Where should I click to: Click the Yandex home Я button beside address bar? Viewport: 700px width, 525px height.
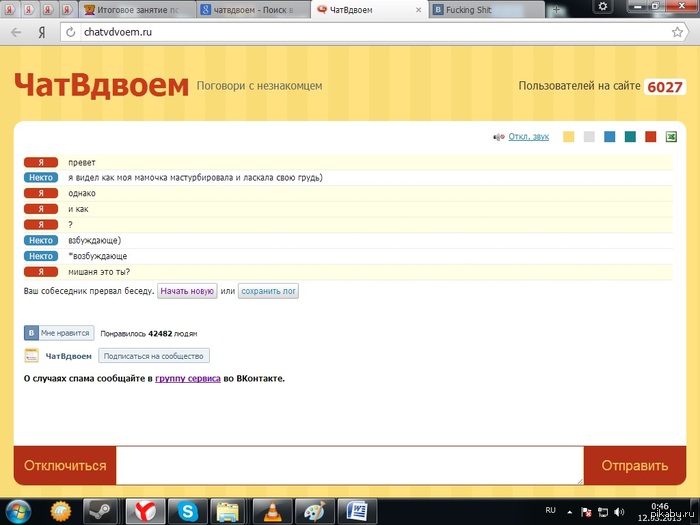click(x=42, y=32)
